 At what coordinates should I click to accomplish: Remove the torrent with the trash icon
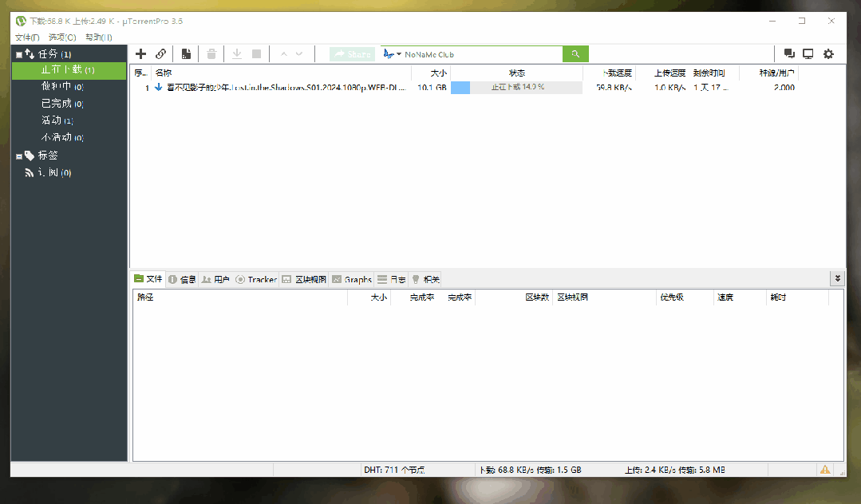pos(211,53)
